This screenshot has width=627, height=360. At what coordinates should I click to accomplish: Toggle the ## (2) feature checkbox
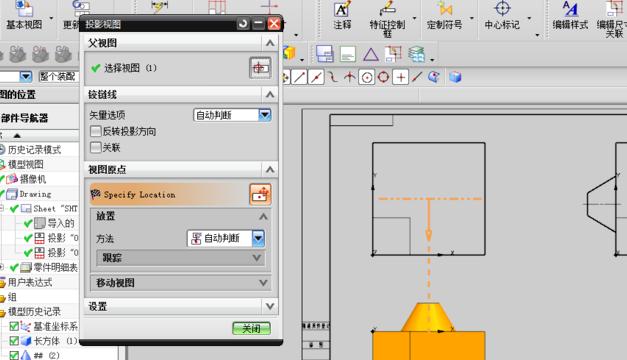[14, 355]
